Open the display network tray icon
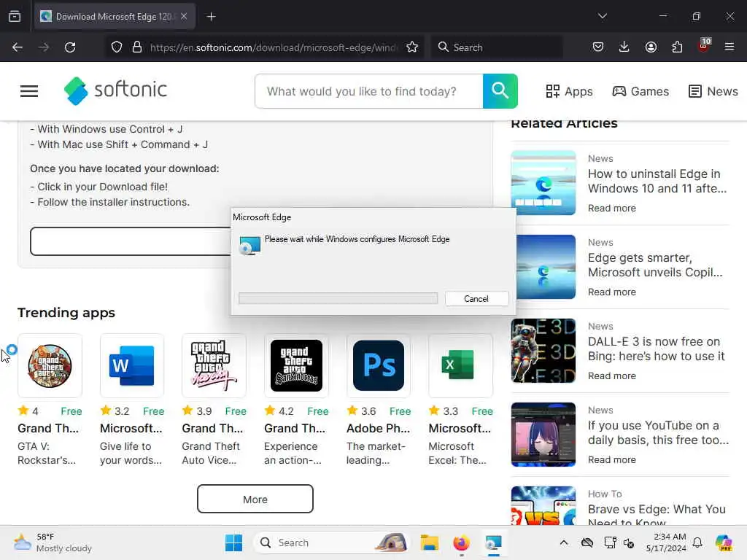This screenshot has width=747, height=560. coord(610,542)
